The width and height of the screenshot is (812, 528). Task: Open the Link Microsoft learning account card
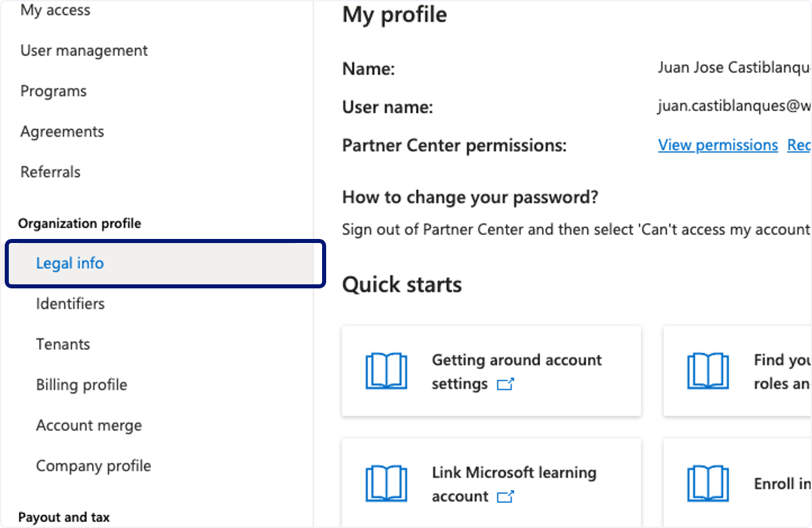[x=491, y=483]
